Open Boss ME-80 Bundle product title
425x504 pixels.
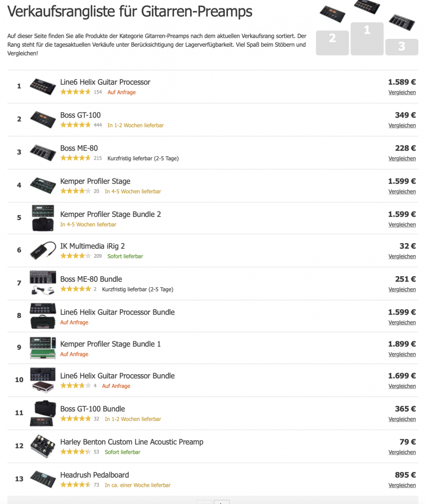pos(91,279)
